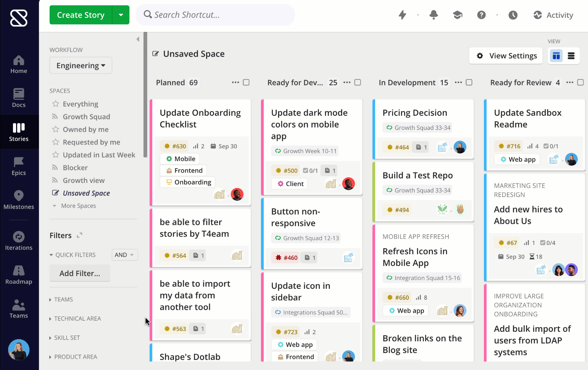
Task: Collapse the sidebar with the arrow
Action: point(138,39)
